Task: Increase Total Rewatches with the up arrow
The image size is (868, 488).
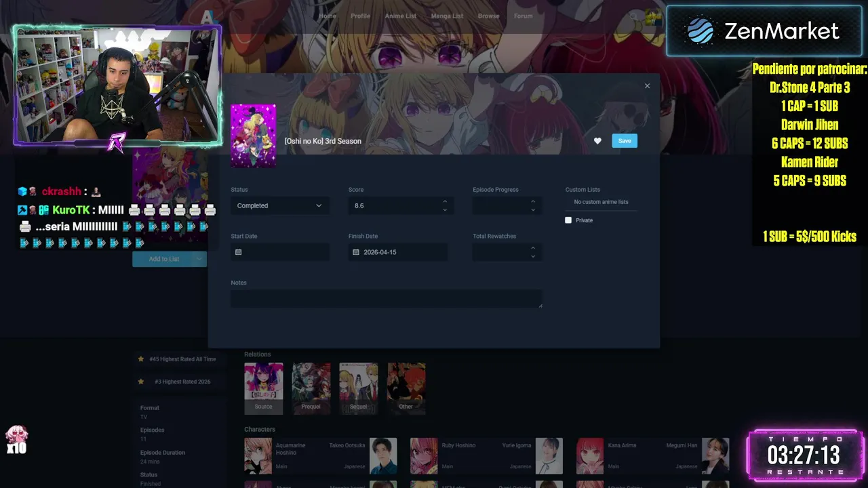Action: coord(533,248)
